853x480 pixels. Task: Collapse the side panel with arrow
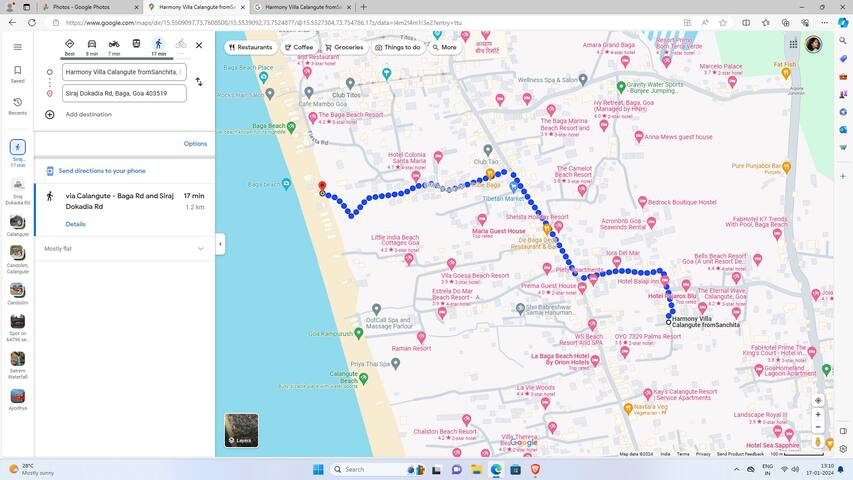tap(220, 244)
